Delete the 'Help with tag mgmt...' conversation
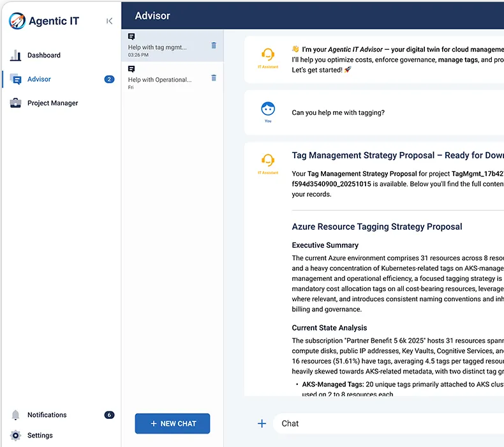Screen dimensions: 504x447 pyautogui.click(x=214, y=45)
